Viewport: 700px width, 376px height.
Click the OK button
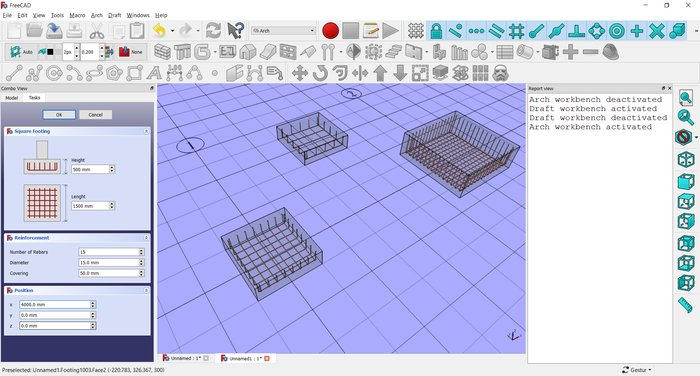(59, 115)
